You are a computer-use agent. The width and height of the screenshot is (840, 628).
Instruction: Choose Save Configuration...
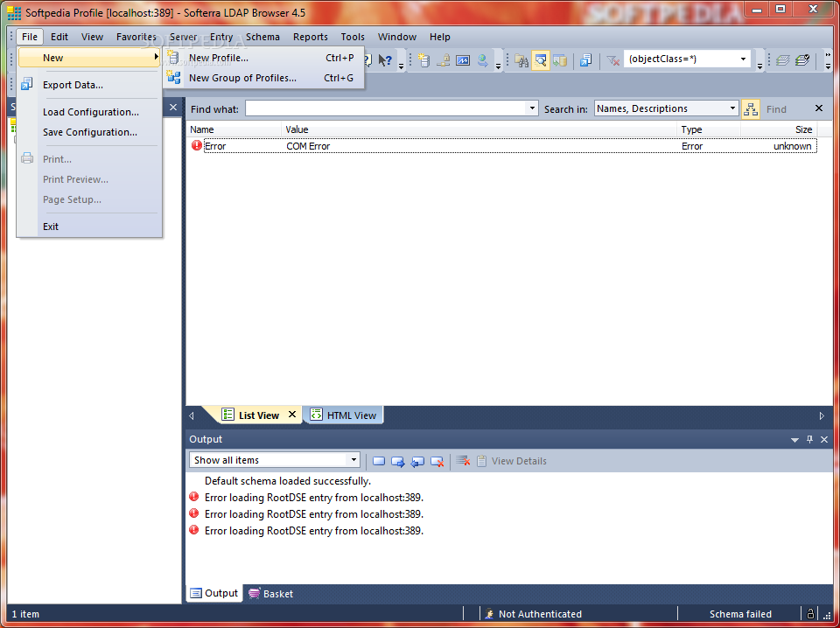(x=89, y=132)
